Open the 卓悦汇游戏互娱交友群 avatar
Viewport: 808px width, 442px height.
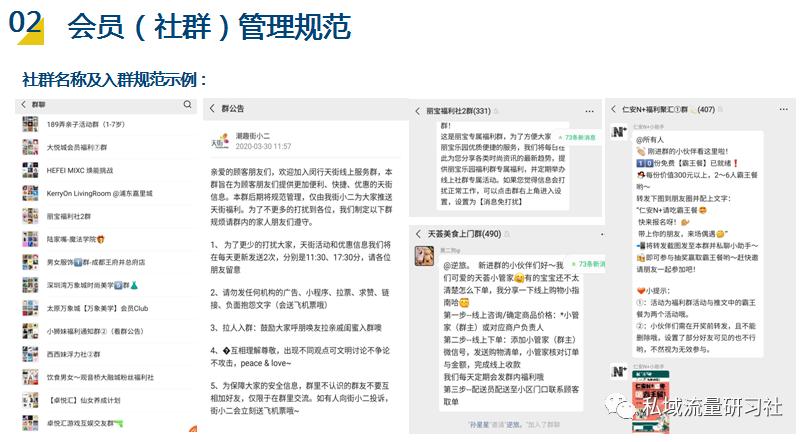30,423
